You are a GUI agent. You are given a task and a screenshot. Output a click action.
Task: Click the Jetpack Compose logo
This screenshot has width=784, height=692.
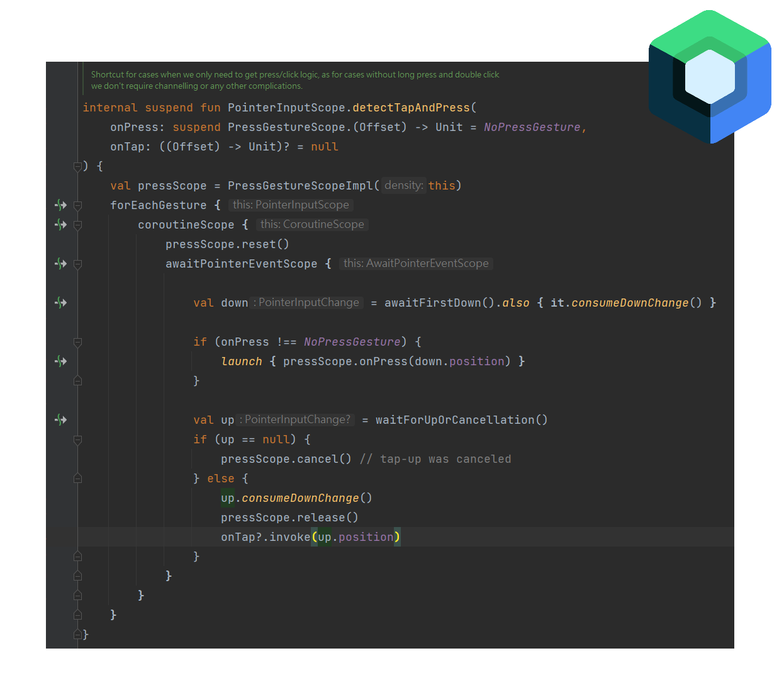[x=708, y=76]
